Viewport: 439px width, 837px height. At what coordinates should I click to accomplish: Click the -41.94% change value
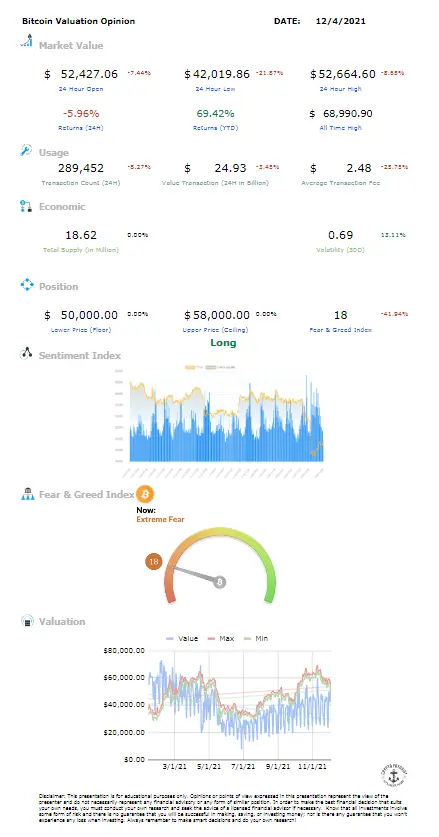pyautogui.click(x=394, y=313)
